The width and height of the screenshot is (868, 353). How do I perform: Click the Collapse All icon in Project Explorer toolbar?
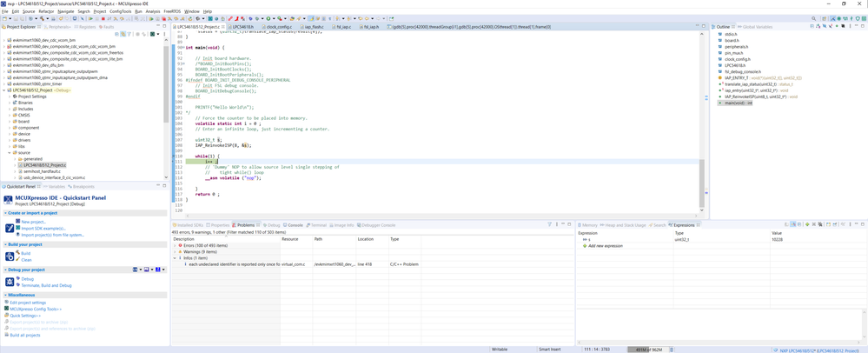(x=116, y=34)
